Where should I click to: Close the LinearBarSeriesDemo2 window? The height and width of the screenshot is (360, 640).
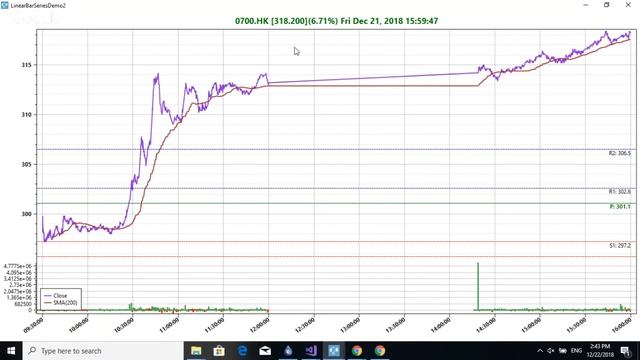click(x=628, y=5)
